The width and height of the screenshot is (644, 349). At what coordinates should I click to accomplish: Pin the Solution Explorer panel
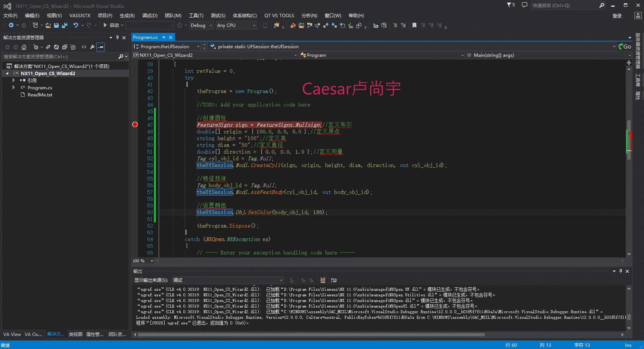(117, 37)
